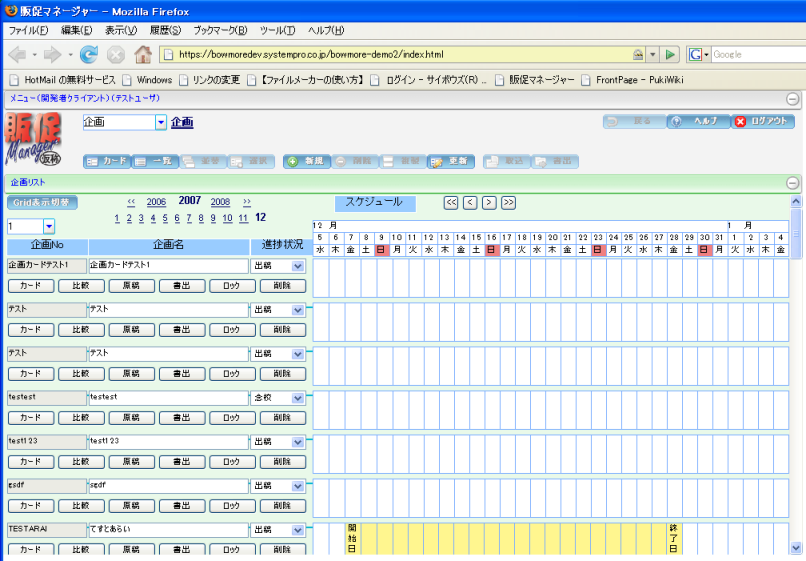Click the greyed-out 削除 toolbar button
Viewport: 806px width, 561px height.
[355, 161]
